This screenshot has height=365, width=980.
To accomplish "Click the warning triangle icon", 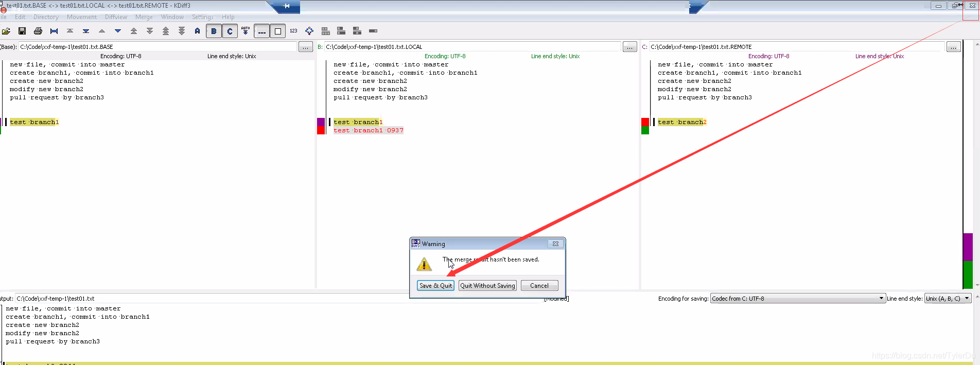I will (424, 264).
